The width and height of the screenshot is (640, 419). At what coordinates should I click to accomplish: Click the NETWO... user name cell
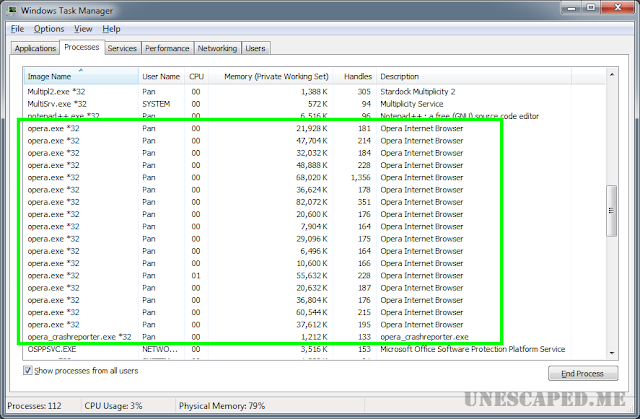(160, 349)
